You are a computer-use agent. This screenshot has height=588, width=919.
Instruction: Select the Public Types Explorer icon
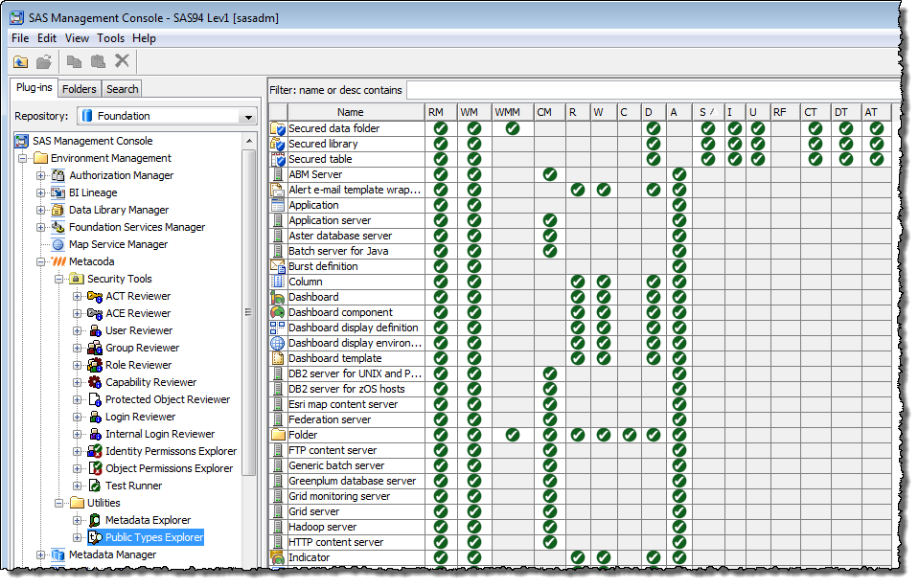[95, 537]
